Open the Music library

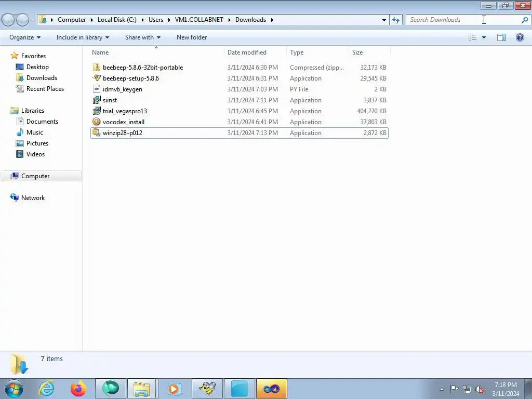point(35,132)
